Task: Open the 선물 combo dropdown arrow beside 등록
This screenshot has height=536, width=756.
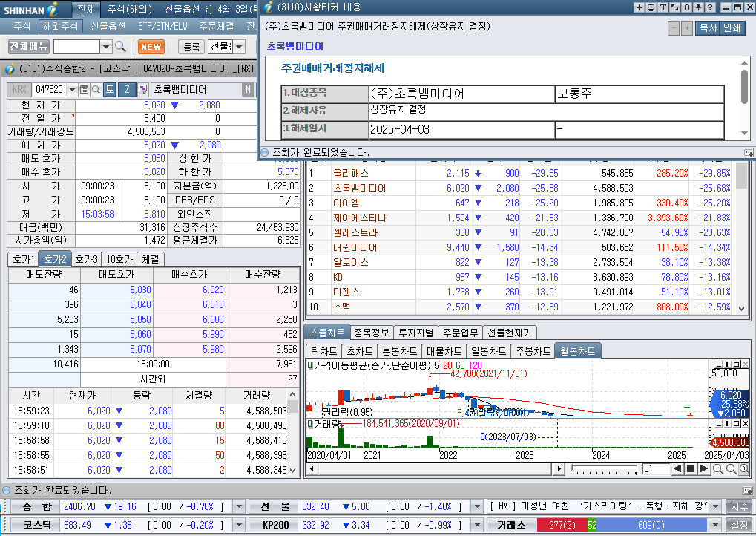Action: point(239,46)
